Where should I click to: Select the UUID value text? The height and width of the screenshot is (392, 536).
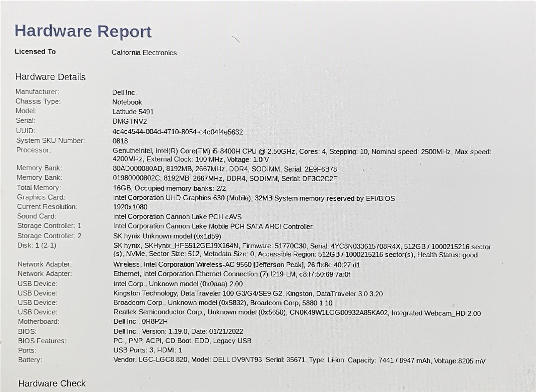tap(178, 132)
